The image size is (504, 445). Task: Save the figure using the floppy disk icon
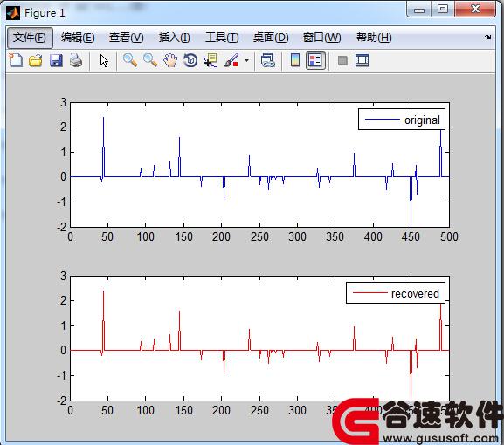click(x=56, y=60)
